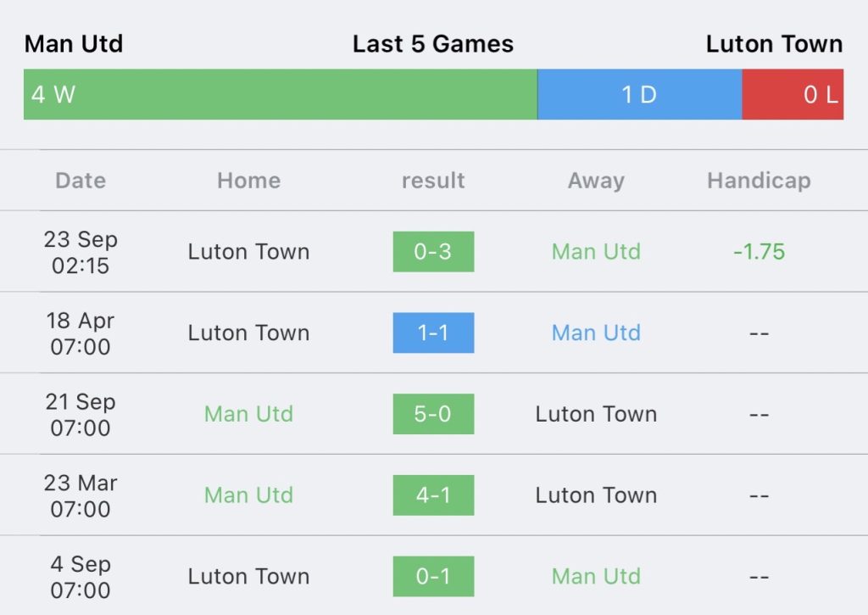Select Man Utd home team in 21 Sep row
Screen dimensions: 868x615
click(248, 414)
